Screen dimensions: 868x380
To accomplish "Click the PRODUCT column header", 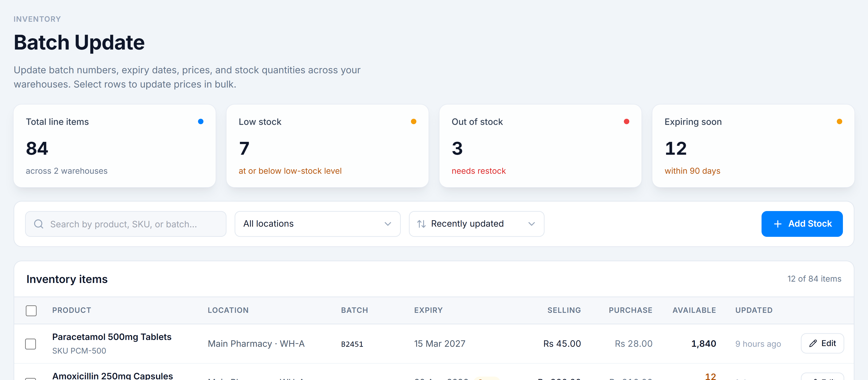I will 71,310.
